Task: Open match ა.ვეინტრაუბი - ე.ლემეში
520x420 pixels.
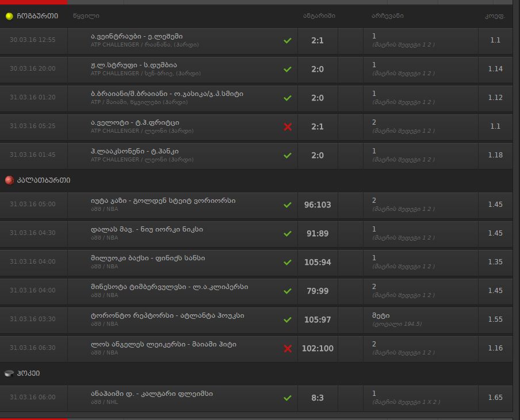Action: pyautogui.click(x=137, y=36)
